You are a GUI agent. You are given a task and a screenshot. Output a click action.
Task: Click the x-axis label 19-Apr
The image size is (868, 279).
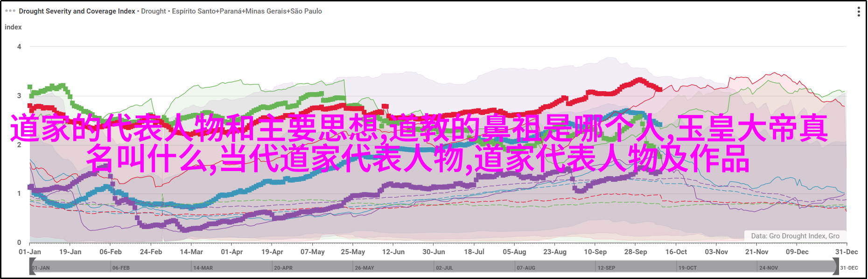point(272,252)
